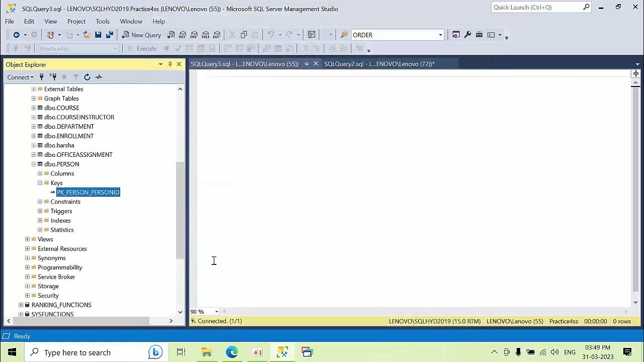This screenshot has height=362, width=644.
Task: Open the View menu
Action: [51, 21]
